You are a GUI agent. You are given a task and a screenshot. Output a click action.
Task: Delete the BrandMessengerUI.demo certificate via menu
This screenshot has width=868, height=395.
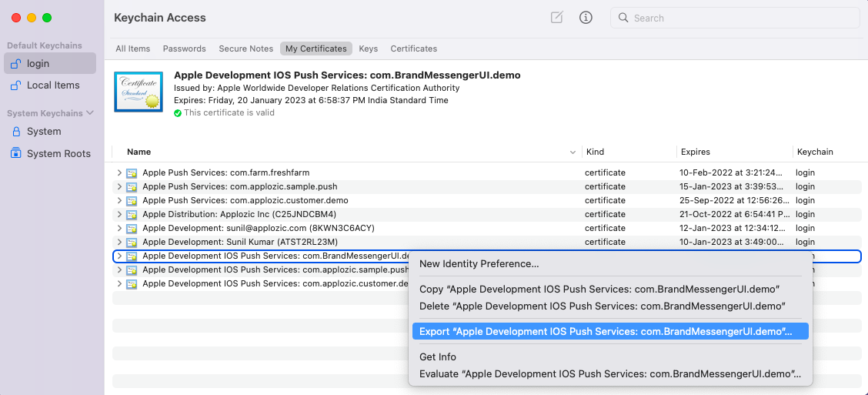coord(602,306)
